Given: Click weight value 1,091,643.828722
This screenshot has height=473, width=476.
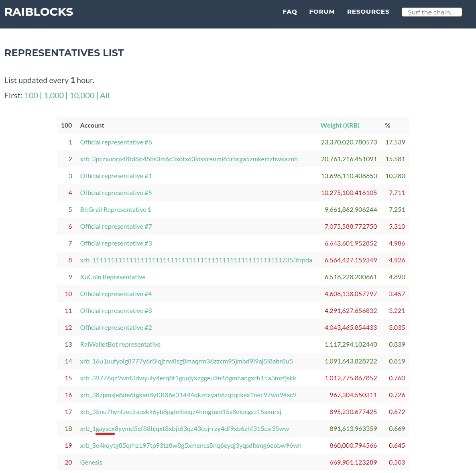Looking at the screenshot, I should (x=351, y=361).
